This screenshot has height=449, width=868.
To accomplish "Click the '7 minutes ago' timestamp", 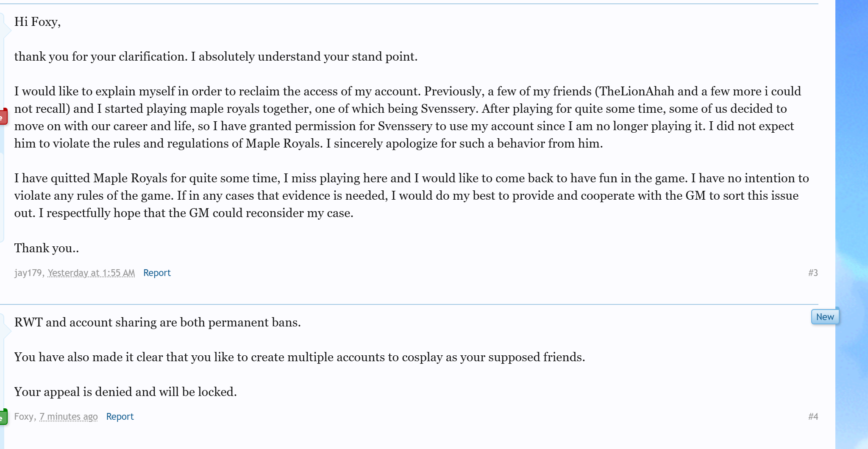I will coord(69,416).
